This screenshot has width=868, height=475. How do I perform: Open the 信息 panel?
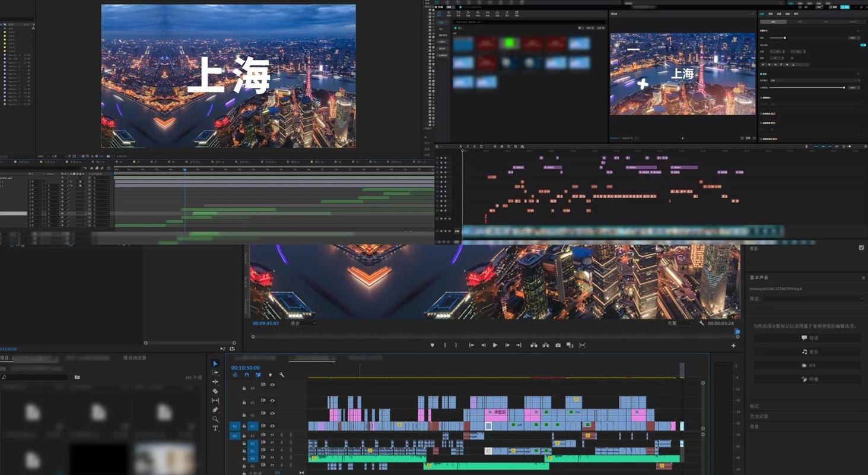coord(755,426)
